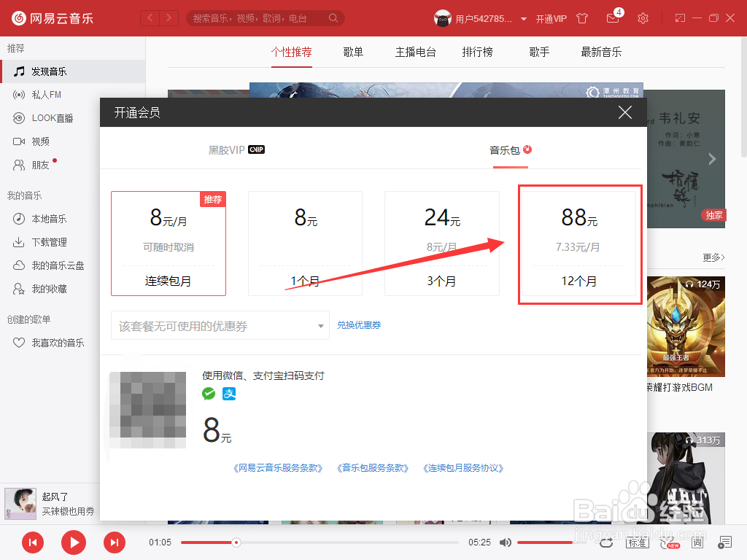Open the user account dropdown arrow
The width and height of the screenshot is (747, 560).
pyautogui.click(x=523, y=18)
